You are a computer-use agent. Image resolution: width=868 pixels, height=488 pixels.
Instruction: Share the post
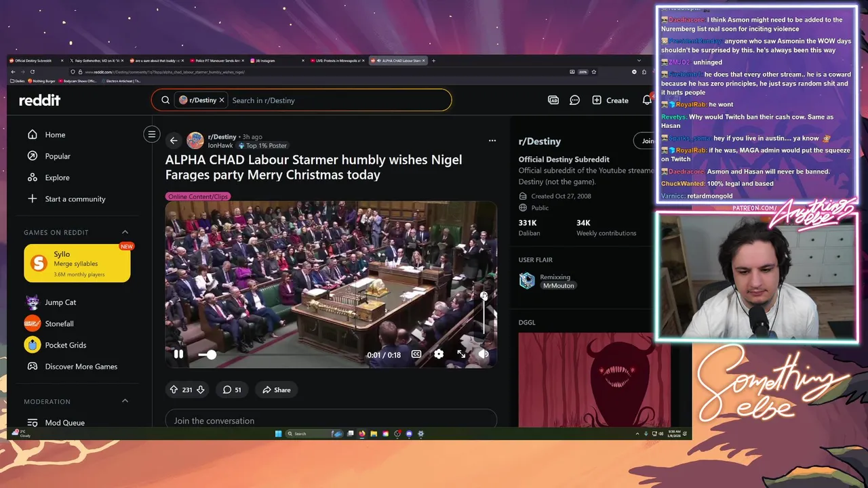click(276, 390)
